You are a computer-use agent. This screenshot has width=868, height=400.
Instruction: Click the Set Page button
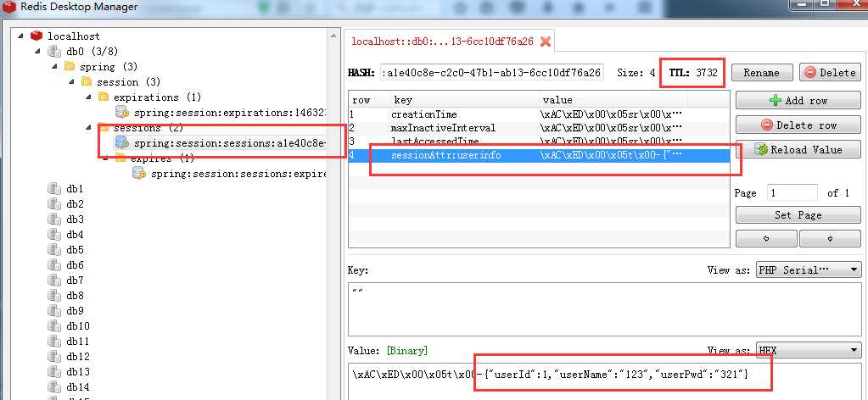point(798,214)
